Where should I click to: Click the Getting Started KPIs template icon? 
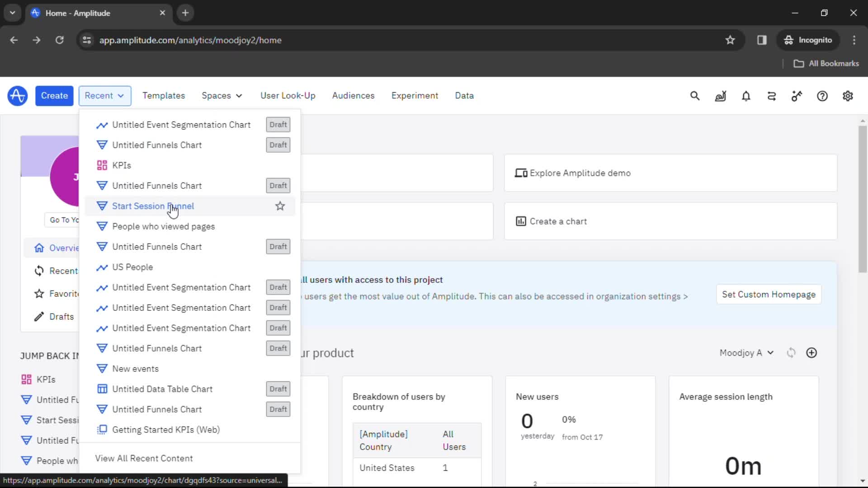102,430
